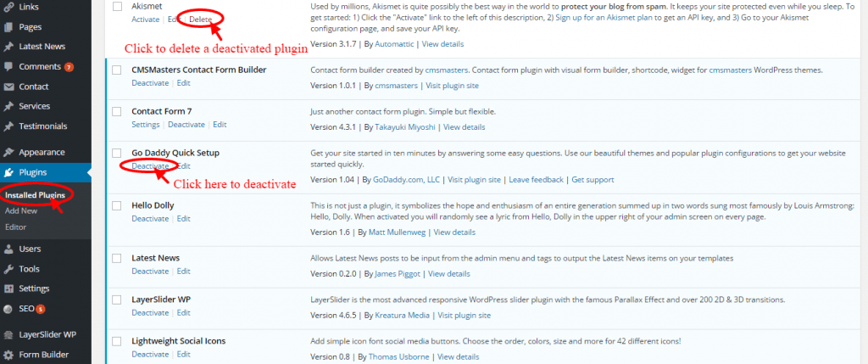This screenshot has width=868, height=364.
Task: Tick the LayerSlider WP plugin checkbox
Action: coord(117,300)
